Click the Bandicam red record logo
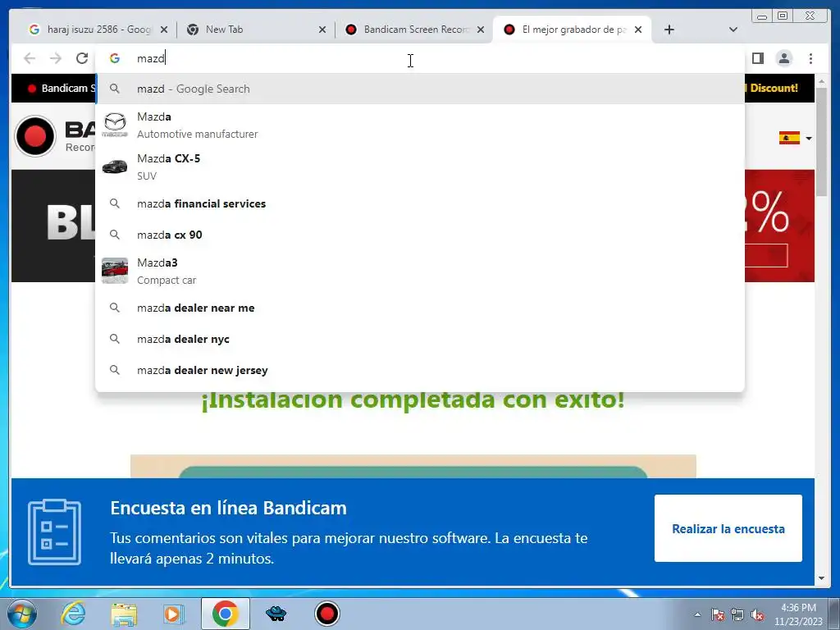Viewport: 840px width, 630px height. [35, 136]
